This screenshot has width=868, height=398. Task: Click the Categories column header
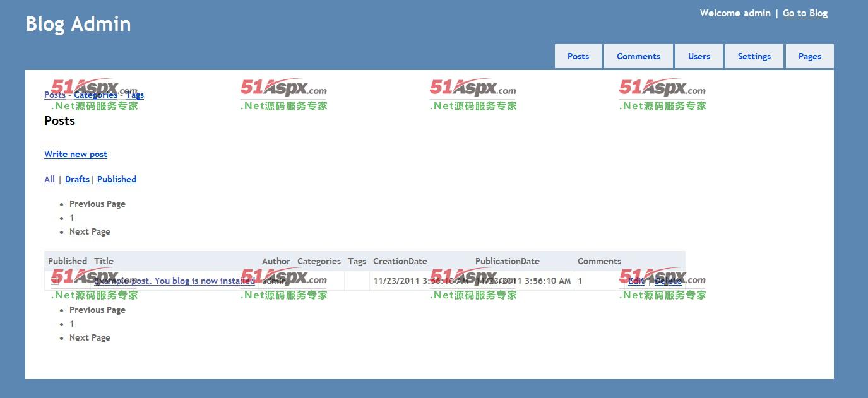click(319, 261)
